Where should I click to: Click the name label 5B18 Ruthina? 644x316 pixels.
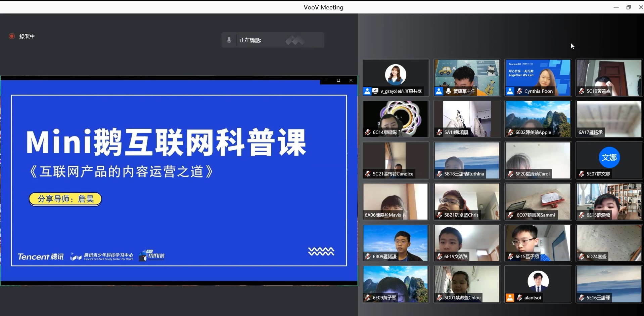click(464, 174)
